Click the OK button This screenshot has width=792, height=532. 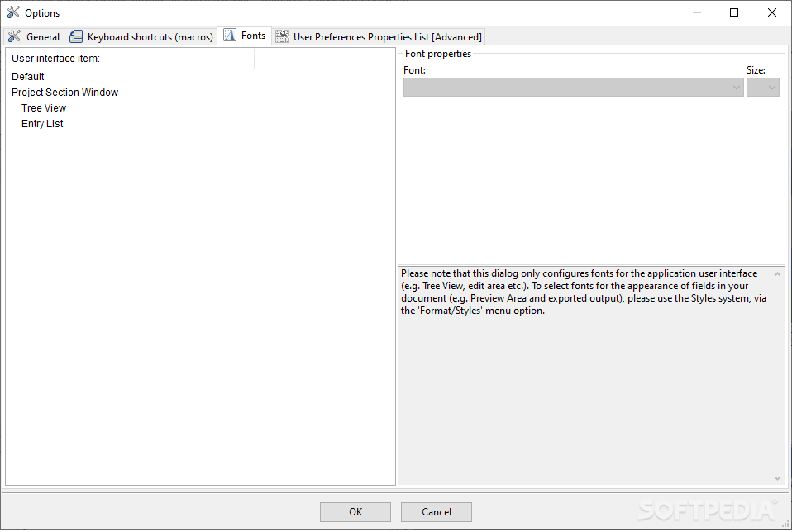[355, 512]
